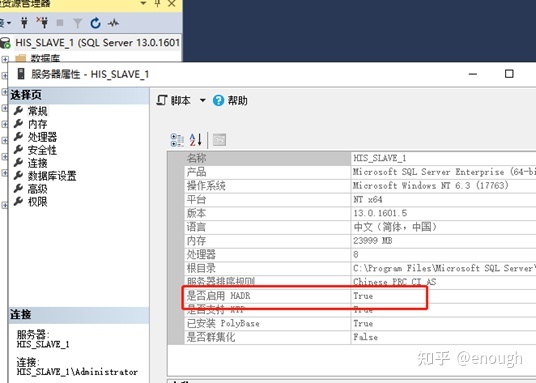
Task: Open the 脚本 dropdown arrow
Action: coord(202,101)
